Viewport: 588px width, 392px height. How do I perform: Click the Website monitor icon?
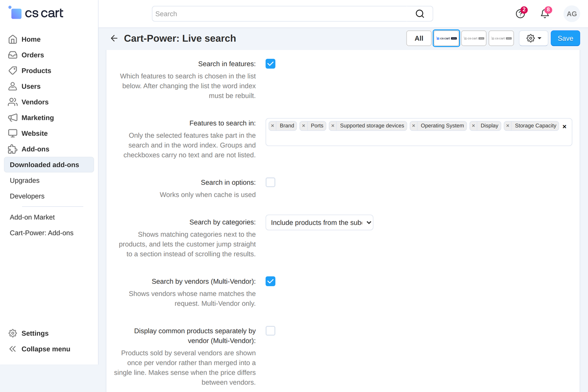point(13,133)
